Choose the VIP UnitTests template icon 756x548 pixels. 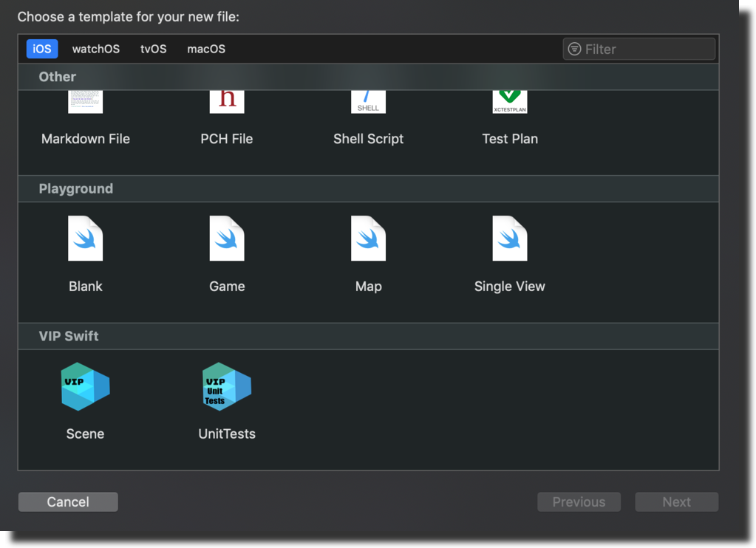(x=226, y=386)
